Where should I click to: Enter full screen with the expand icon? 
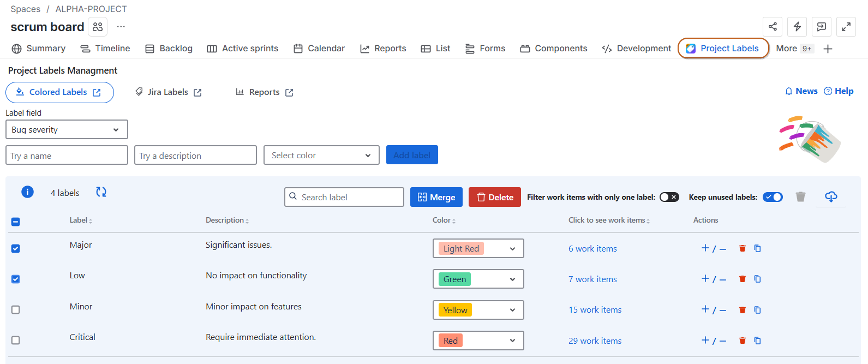point(846,27)
